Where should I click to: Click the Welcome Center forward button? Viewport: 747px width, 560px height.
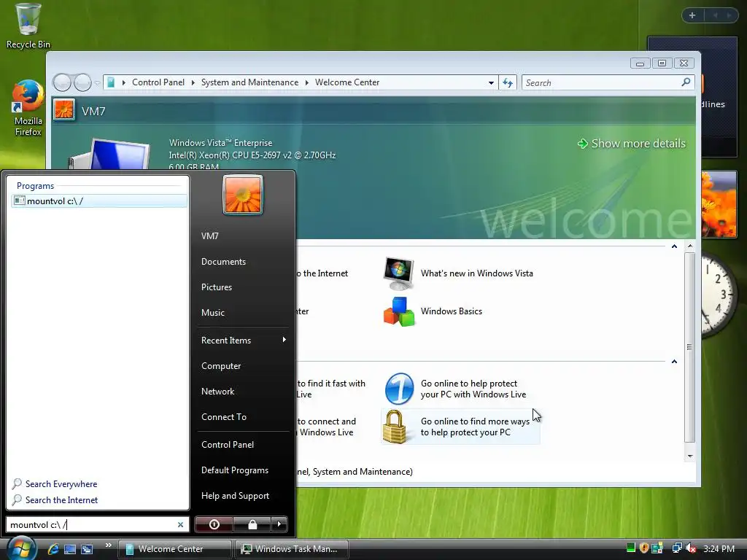pyautogui.click(x=82, y=82)
